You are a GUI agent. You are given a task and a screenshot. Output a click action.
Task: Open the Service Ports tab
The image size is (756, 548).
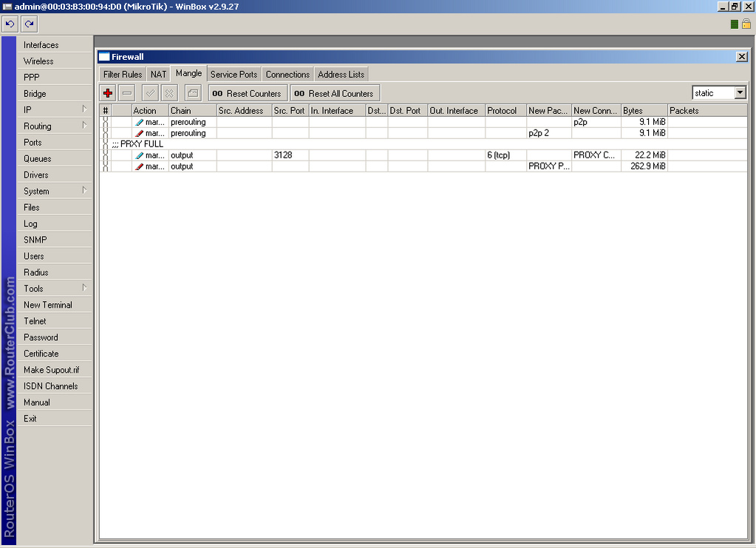[x=234, y=74]
